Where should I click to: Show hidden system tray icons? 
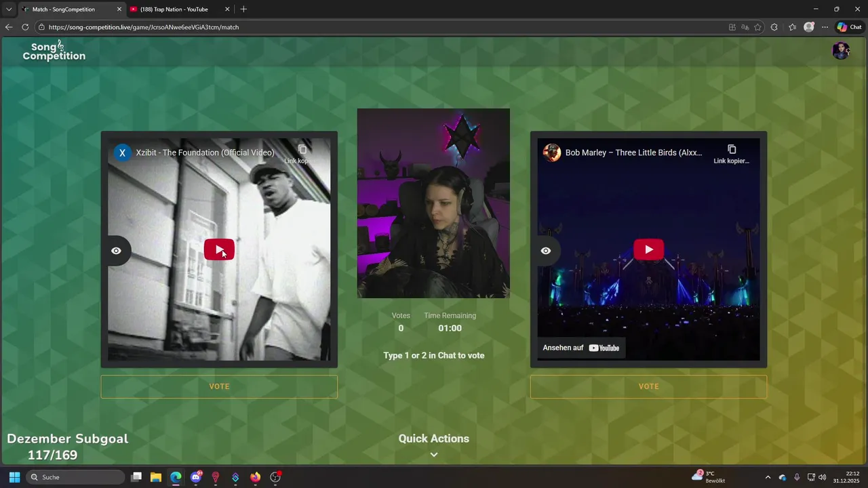tap(768, 477)
